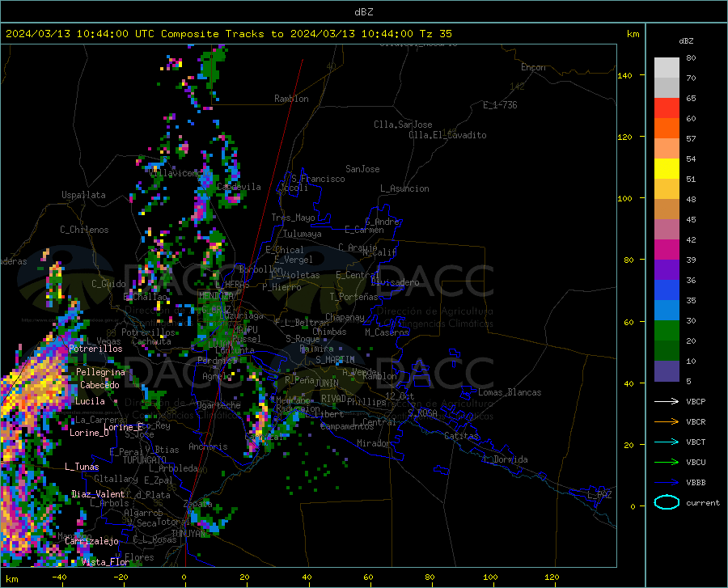The width and height of the screenshot is (728, 588).
Task: Click the Potrerillos pink label
Action: coord(95,349)
